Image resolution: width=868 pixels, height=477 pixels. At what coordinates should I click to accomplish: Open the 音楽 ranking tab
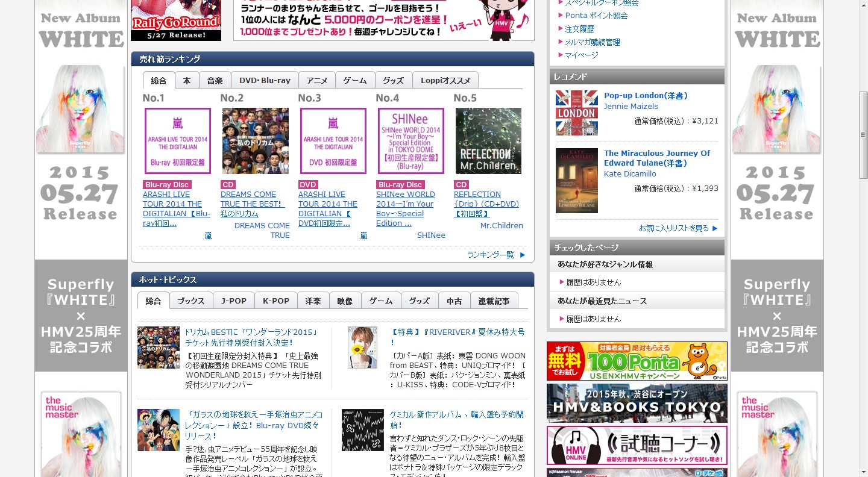[215, 80]
